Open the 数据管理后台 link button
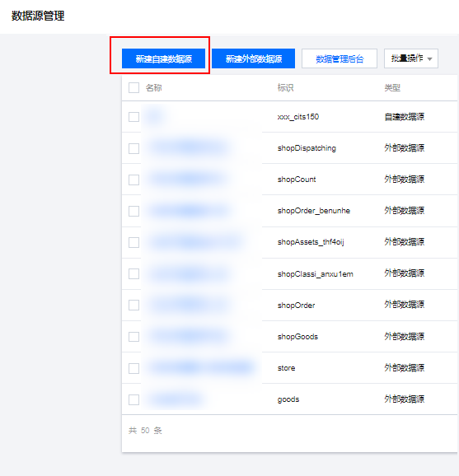This screenshot has height=476, width=459. [340, 58]
